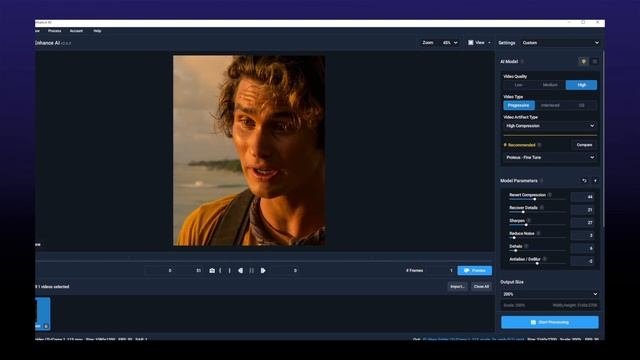This screenshot has height=360, width=640.
Task: Click the video preview image
Action: [x=249, y=151]
